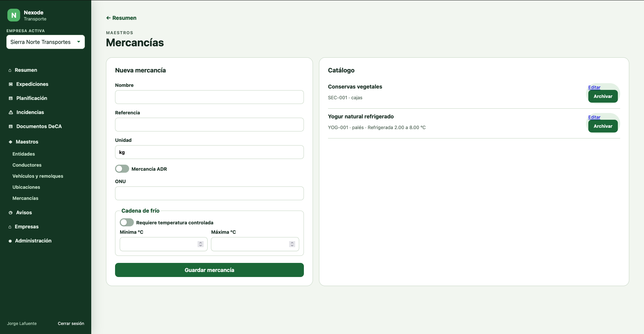The width and height of the screenshot is (644, 334).
Task: Click the Máxima °C number field
Action: point(255,244)
